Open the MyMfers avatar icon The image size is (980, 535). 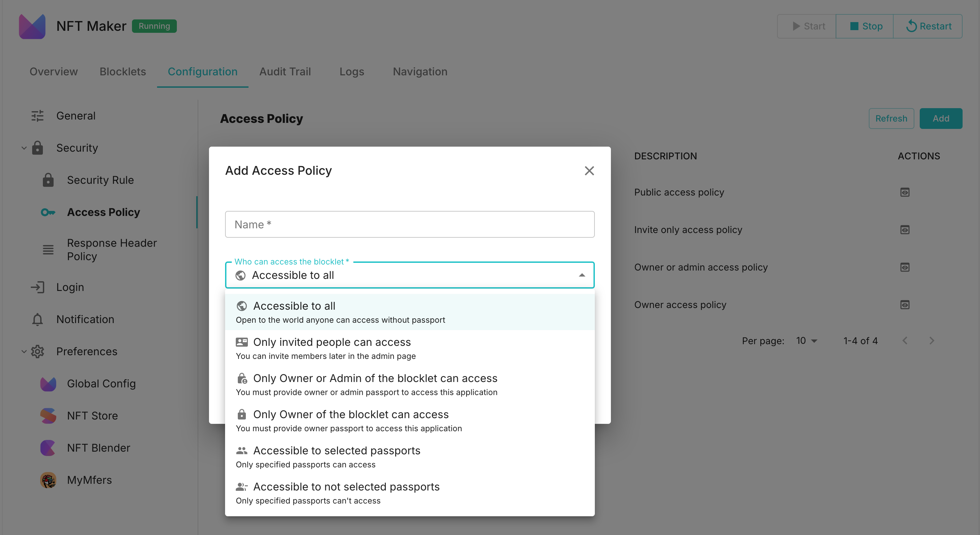tap(48, 480)
